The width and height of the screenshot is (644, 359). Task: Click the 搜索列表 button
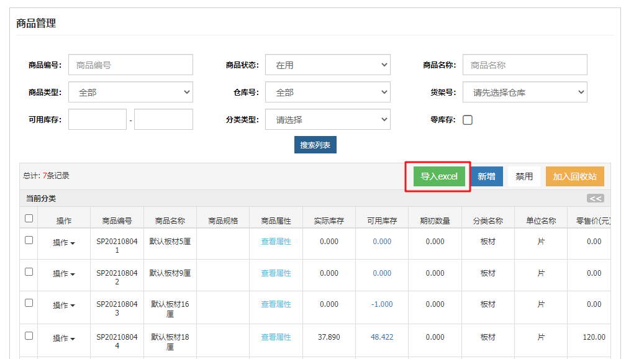click(x=315, y=145)
